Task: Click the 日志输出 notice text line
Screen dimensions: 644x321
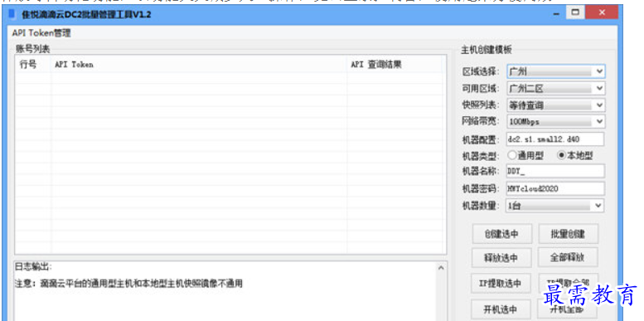Action: click(x=128, y=283)
